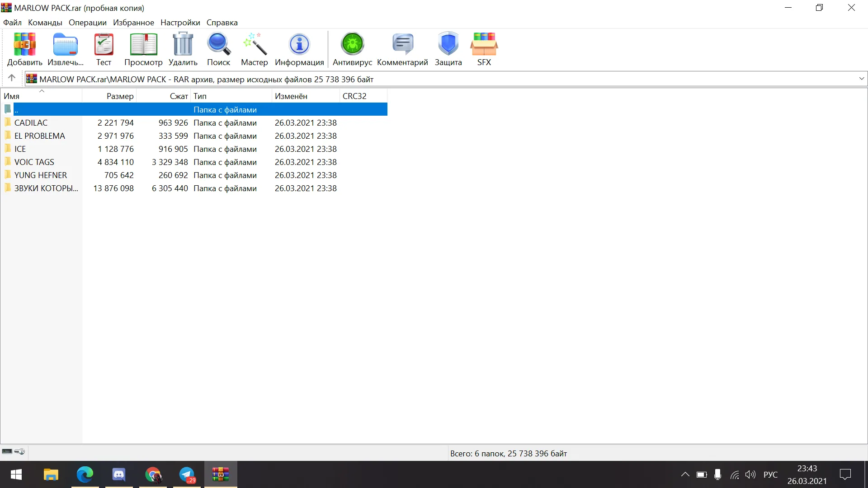Switch the РУС input language indicator
Image resolution: width=868 pixels, height=488 pixels.
(770, 474)
